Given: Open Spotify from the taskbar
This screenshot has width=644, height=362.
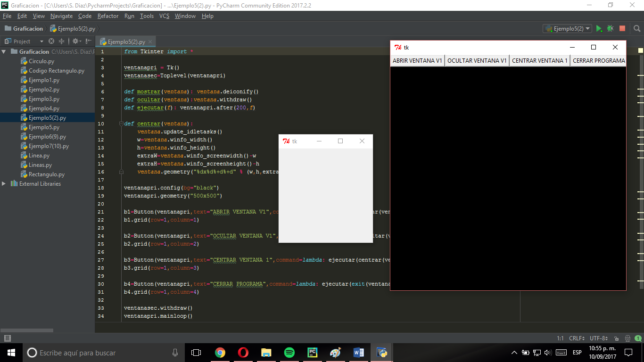Looking at the screenshot, I should [289, 352].
